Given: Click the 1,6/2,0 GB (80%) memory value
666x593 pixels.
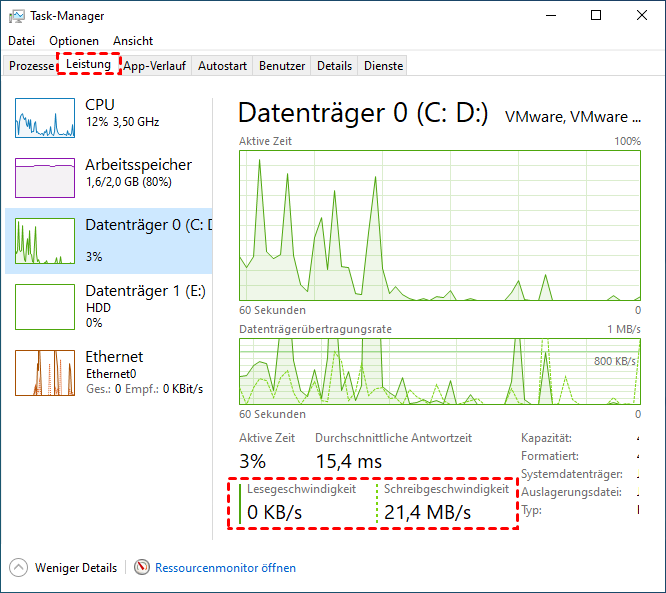Looking at the screenshot, I should click(129, 182).
